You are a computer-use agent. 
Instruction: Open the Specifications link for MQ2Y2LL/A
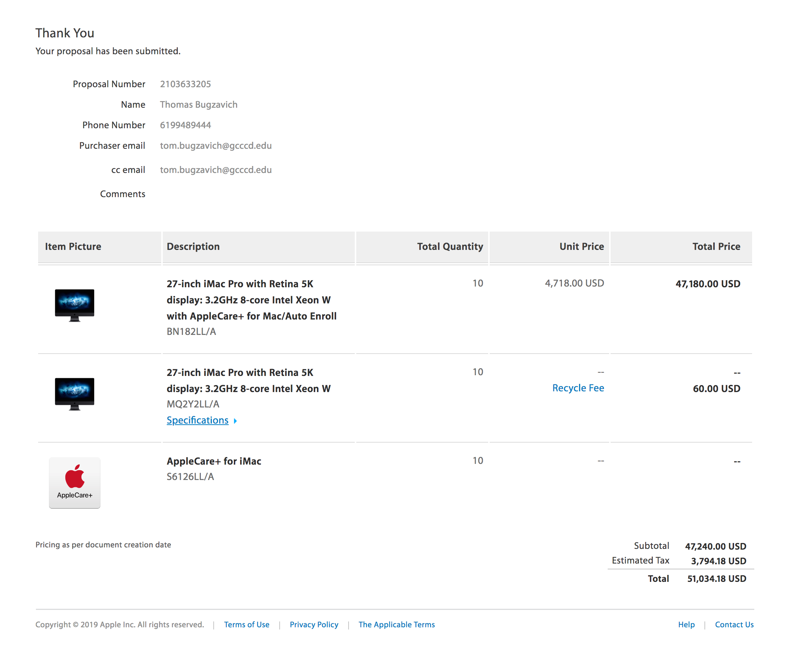point(197,420)
